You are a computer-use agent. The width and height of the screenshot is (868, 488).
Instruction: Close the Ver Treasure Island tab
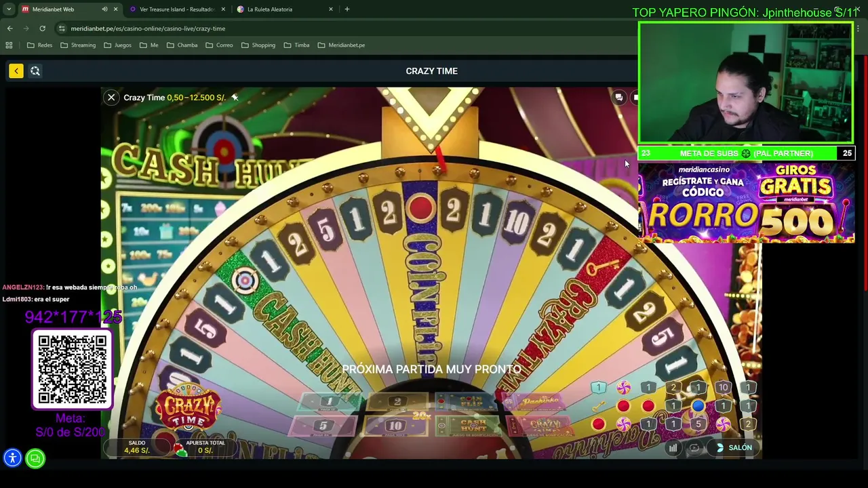pos(223,9)
